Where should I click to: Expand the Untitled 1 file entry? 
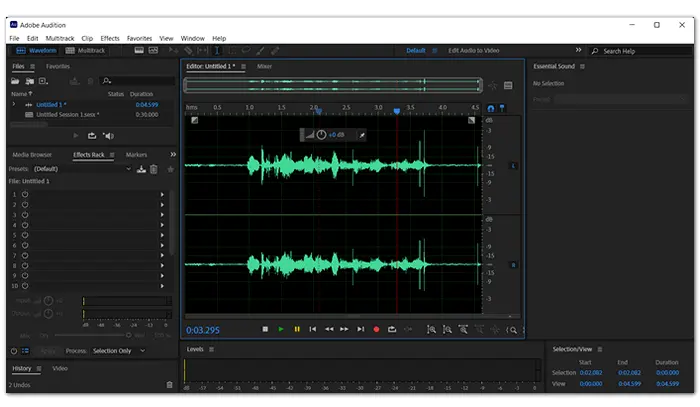point(14,104)
